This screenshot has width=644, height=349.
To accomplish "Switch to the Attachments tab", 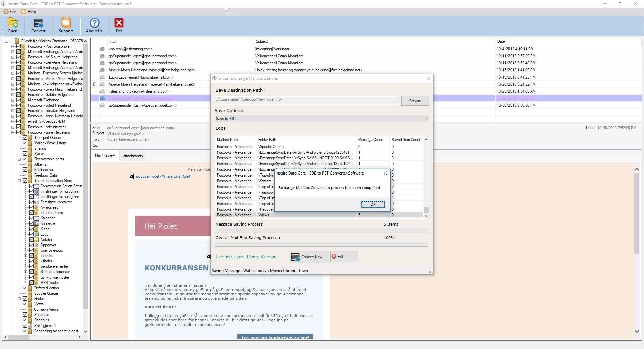I will (x=133, y=156).
